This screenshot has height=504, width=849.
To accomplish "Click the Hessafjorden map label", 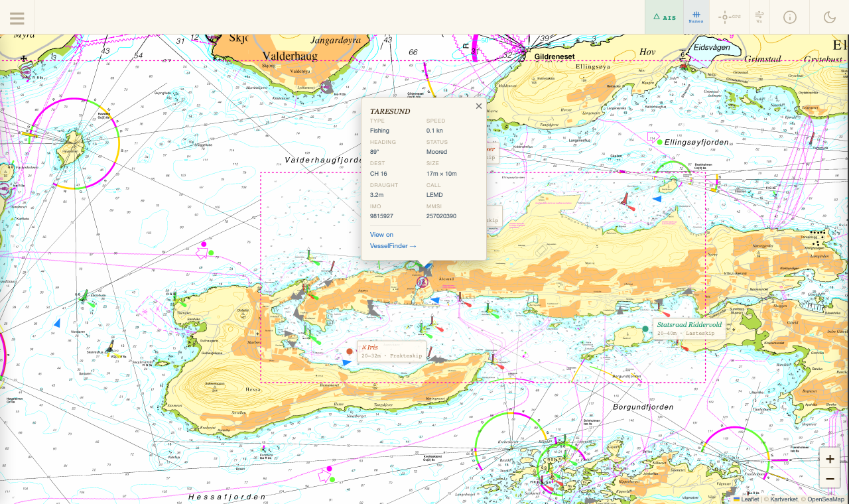I will [227, 496].
